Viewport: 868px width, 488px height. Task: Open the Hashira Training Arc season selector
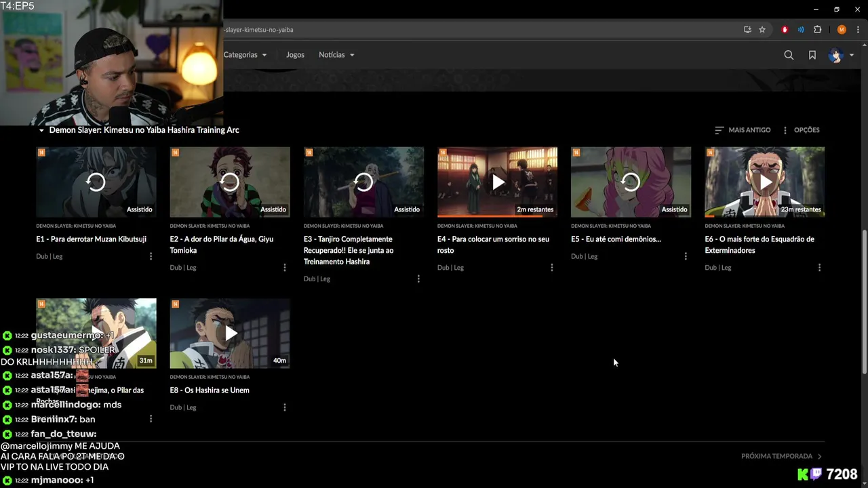tap(138, 130)
